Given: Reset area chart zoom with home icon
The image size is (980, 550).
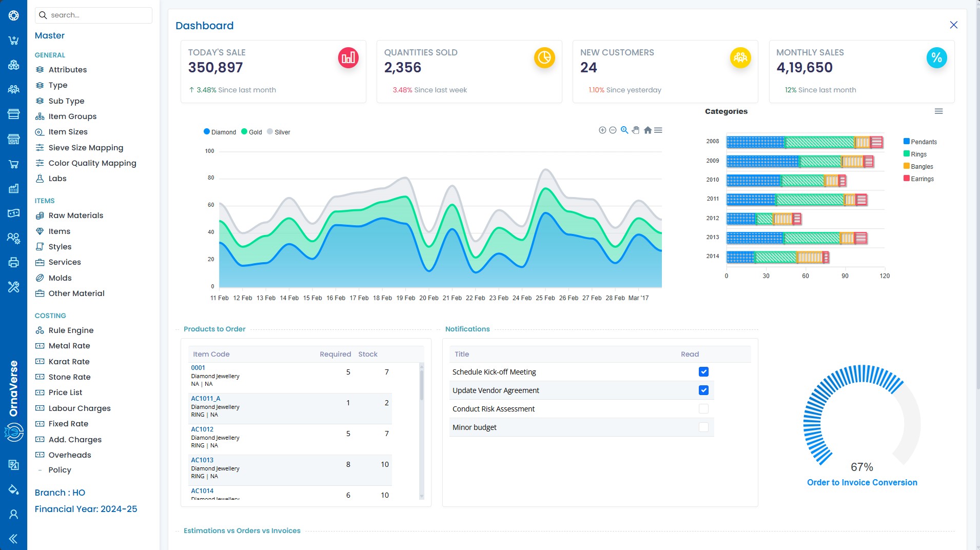Looking at the screenshot, I should [648, 130].
